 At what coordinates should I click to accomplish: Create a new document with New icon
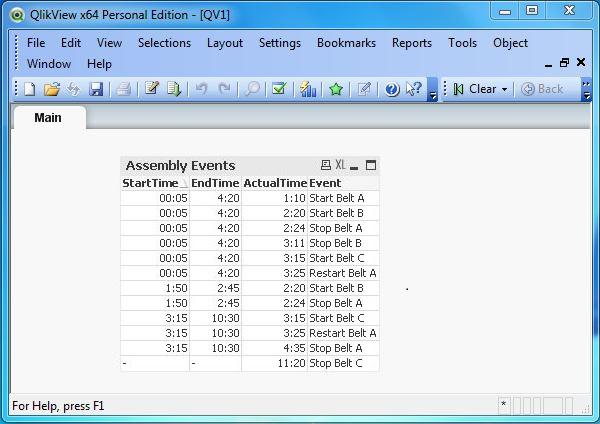pos(30,89)
